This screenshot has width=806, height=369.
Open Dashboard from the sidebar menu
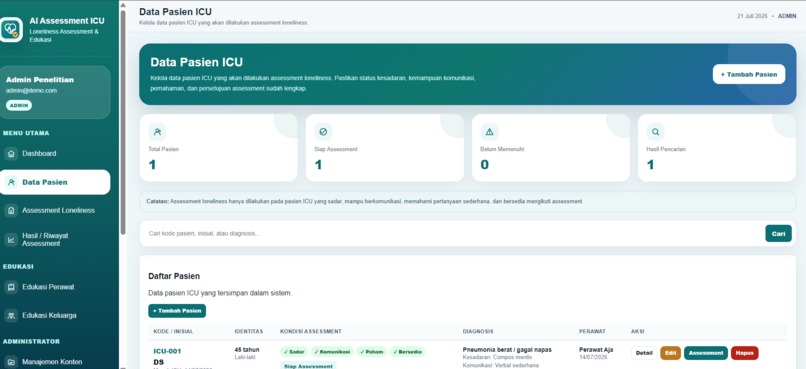coord(54,154)
